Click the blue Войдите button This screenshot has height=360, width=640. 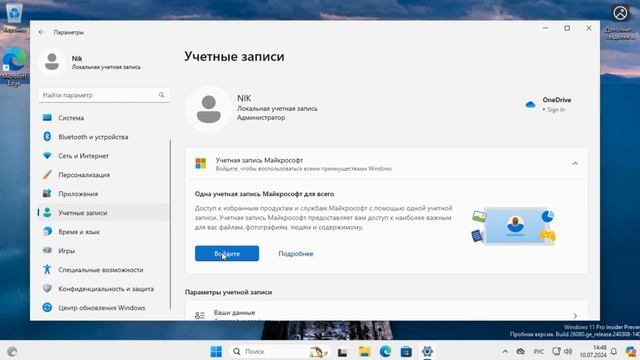coord(227,253)
